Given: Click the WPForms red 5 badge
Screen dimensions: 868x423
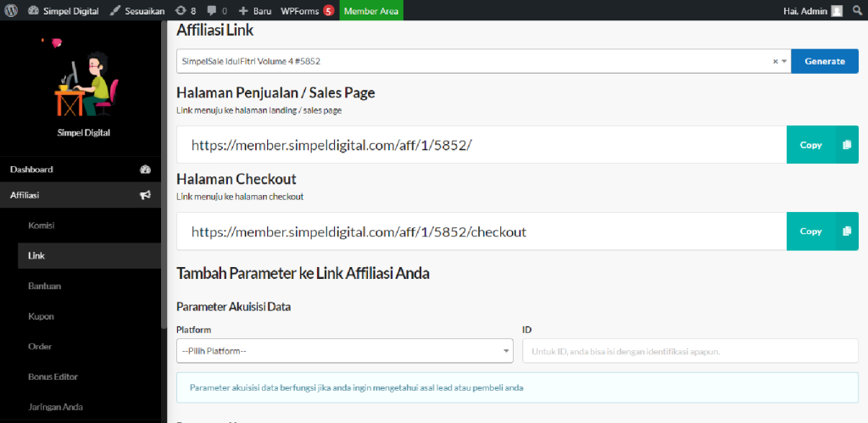Looking at the screenshot, I should 329,10.
